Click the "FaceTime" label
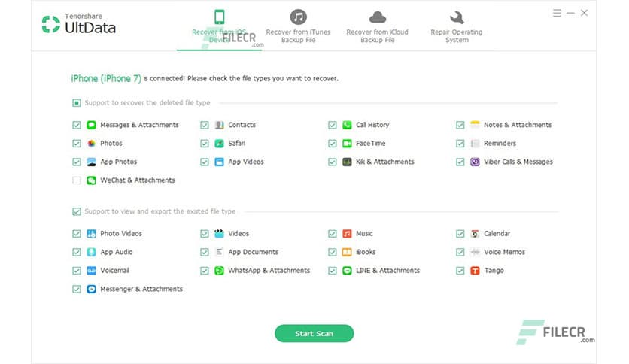The width and height of the screenshot is (629, 364). (x=371, y=144)
